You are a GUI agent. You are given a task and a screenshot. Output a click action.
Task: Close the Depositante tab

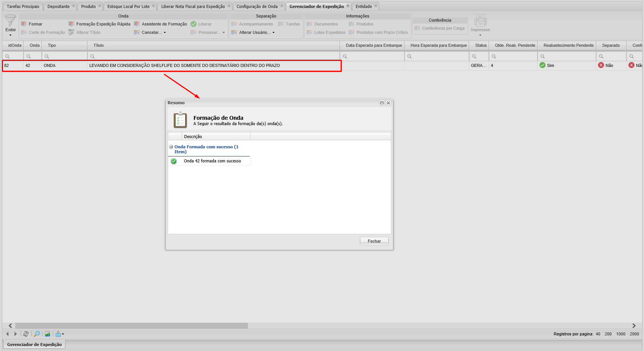[73, 6]
